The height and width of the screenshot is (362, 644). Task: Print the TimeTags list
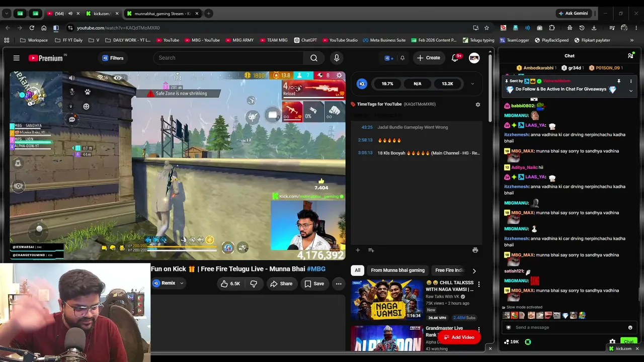[475, 250]
